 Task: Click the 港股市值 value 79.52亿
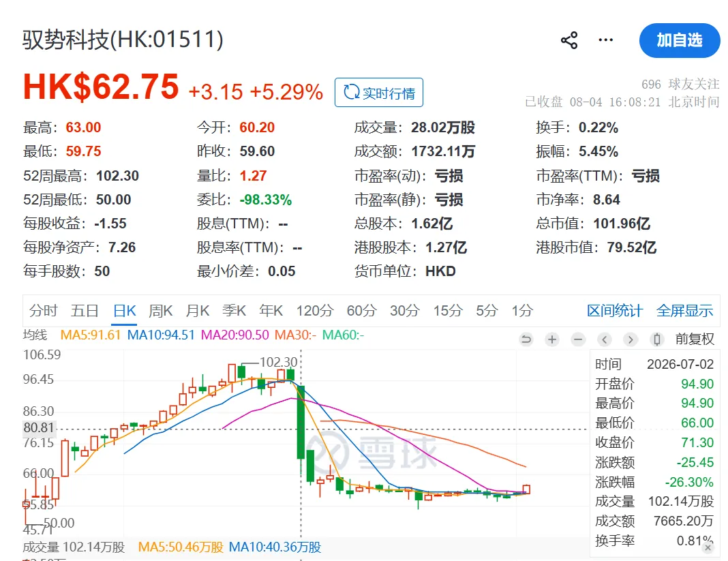click(x=632, y=247)
